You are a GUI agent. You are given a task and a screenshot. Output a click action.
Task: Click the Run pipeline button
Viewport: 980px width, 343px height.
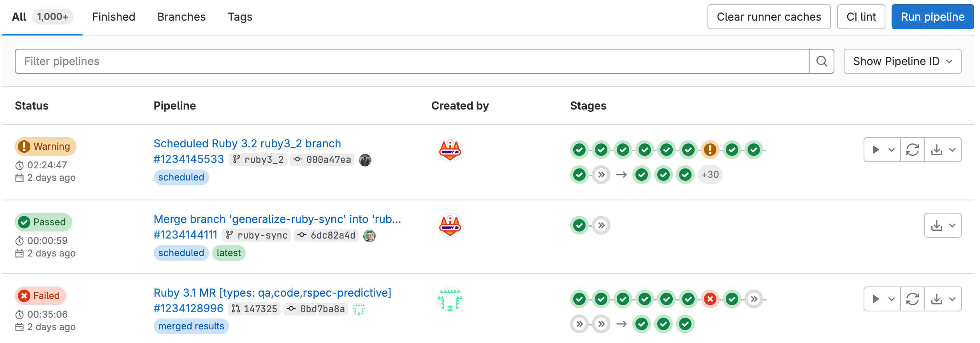[932, 17]
